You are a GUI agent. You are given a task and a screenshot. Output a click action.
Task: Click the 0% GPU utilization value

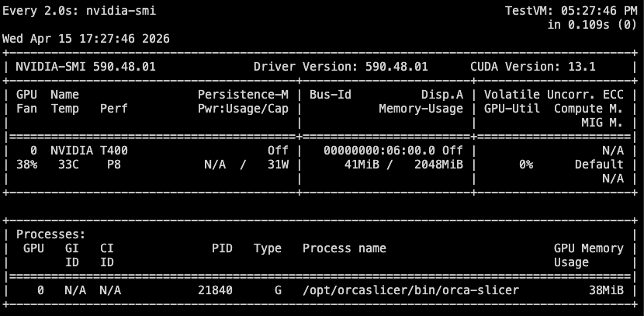point(526,165)
